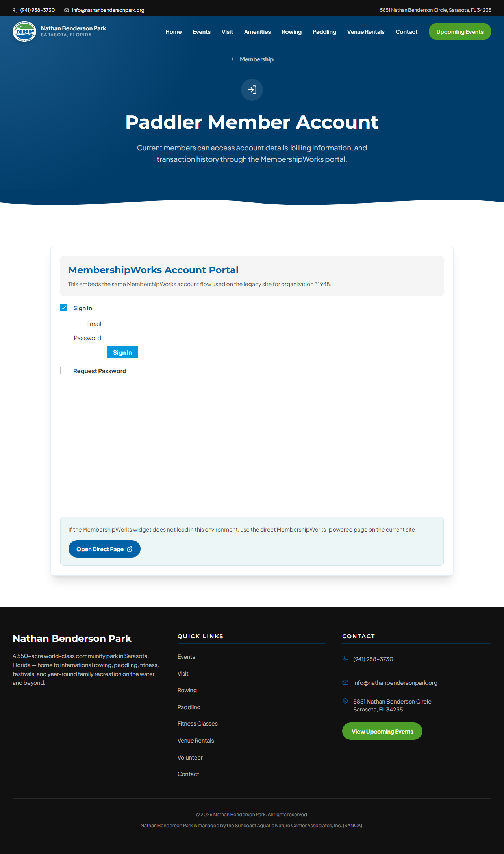
Task: Click the external link icon on Open Direct Page
Action: click(x=130, y=549)
